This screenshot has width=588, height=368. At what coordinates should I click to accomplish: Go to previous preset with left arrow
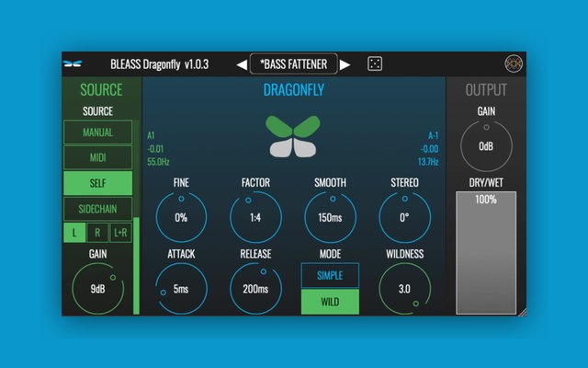tap(242, 64)
